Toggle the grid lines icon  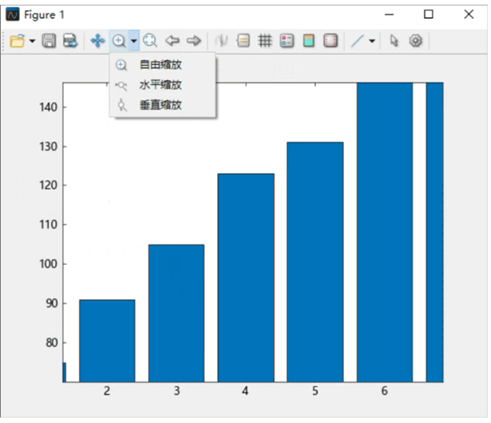[x=265, y=41]
